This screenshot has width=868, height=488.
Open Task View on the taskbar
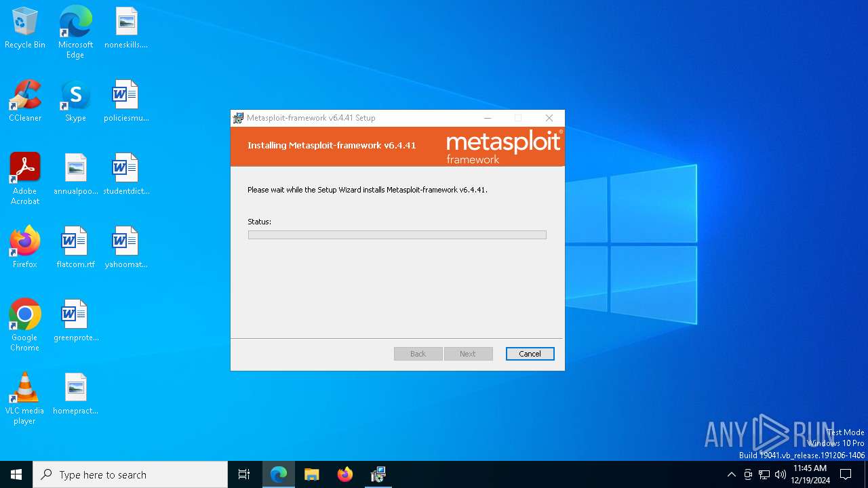point(244,474)
